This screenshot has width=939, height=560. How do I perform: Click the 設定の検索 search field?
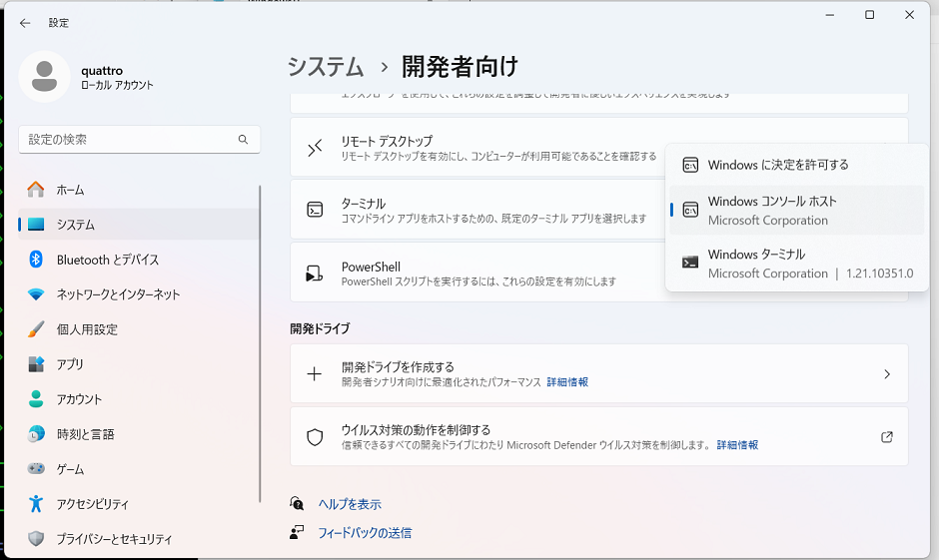(x=128, y=140)
